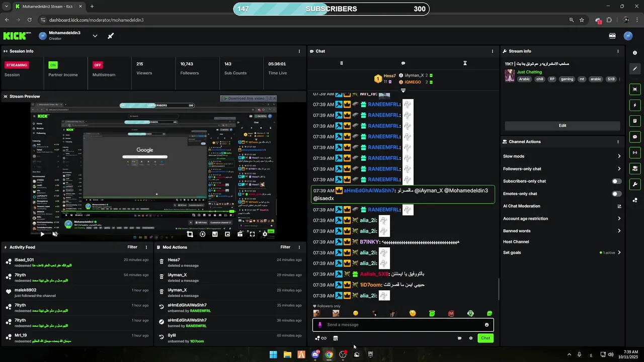Open Chat panel three-dot menu

pos(493,51)
